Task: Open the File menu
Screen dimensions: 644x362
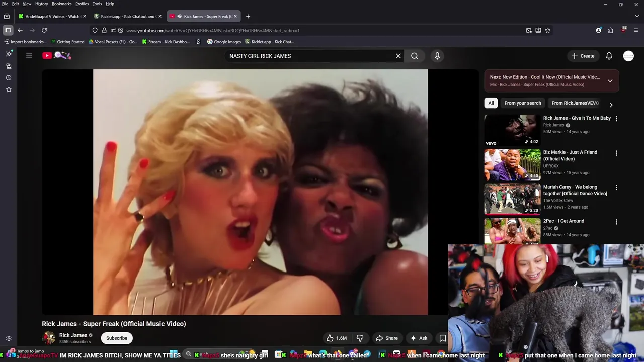Action: coord(5,4)
